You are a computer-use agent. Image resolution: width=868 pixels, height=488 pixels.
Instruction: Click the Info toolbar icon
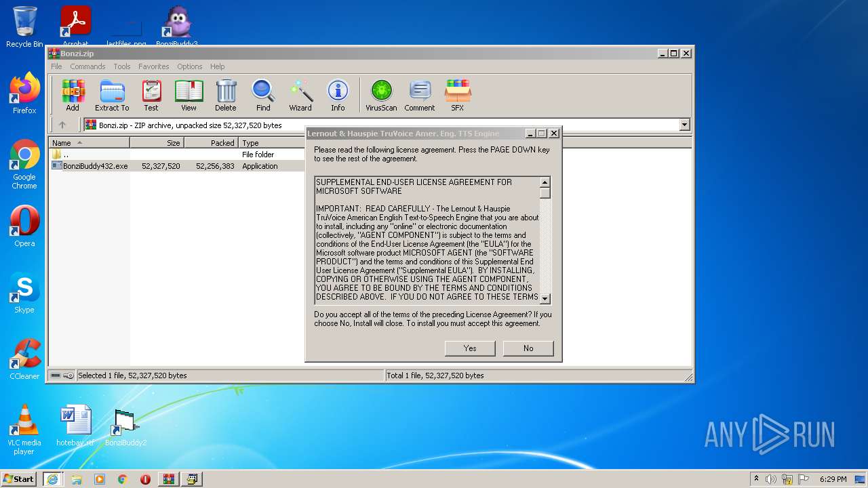(x=338, y=95)
